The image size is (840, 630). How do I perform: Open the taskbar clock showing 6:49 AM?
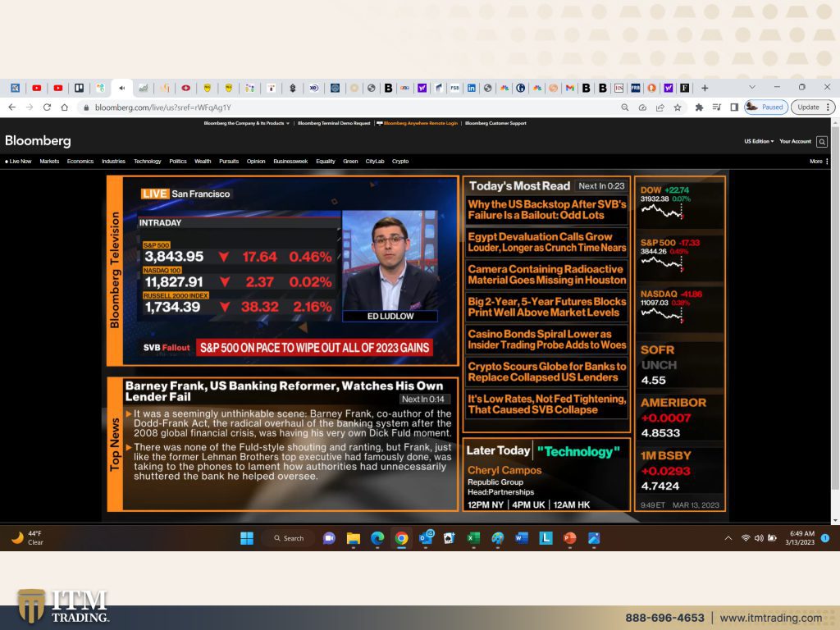[x=800, y=538]
